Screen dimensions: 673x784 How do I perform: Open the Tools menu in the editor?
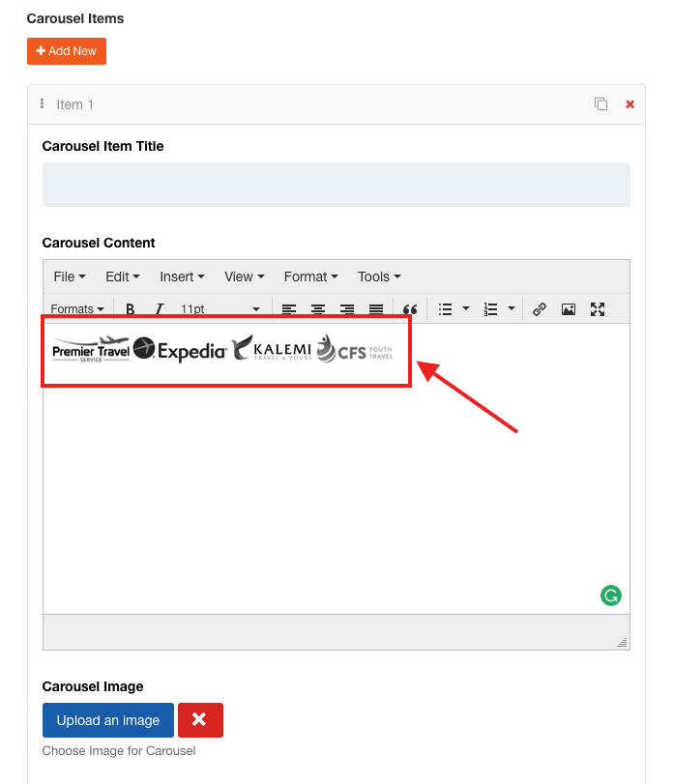[x=379, y=276]
